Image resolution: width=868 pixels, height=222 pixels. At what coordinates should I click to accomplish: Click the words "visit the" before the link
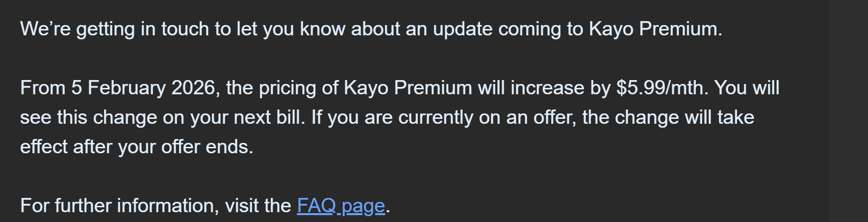pyautogui.click(x=258, y=206)
